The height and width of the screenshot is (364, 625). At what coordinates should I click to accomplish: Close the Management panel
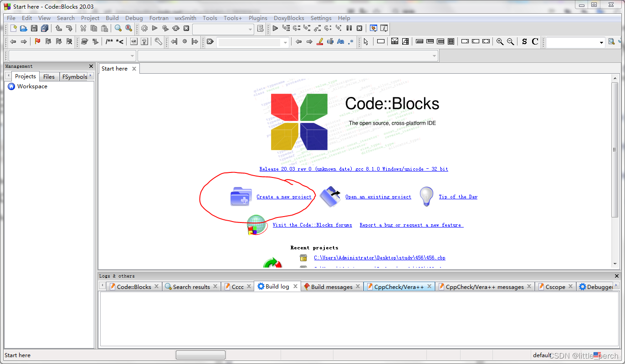[x=91, y=66]
